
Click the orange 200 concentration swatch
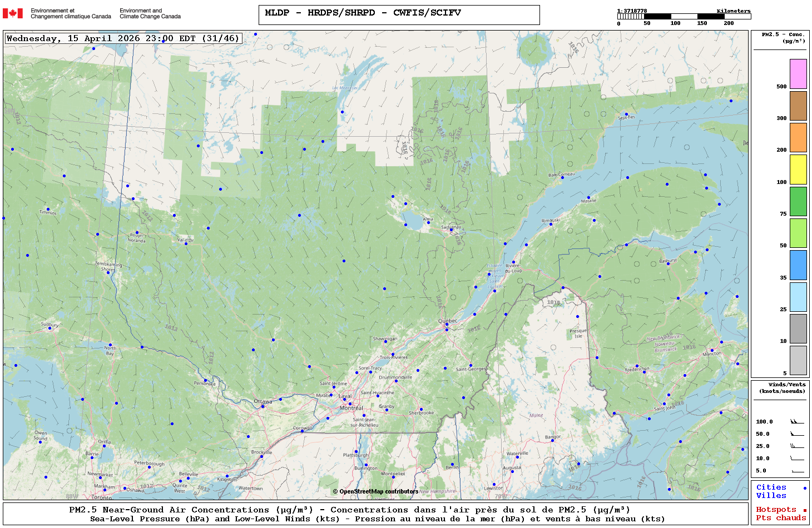798,137
